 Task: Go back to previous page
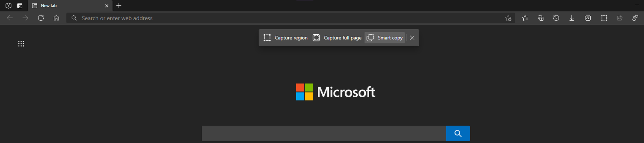tap(10, 18)
